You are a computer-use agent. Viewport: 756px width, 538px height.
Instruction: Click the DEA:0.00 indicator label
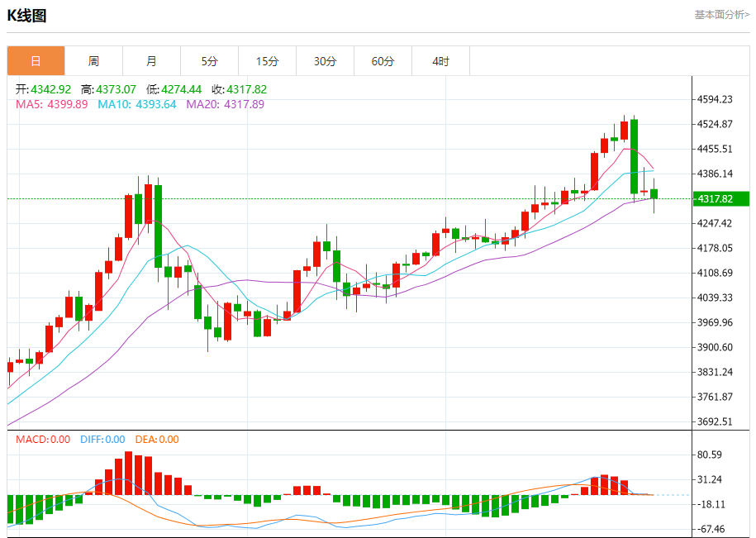(x=155, y=440)
